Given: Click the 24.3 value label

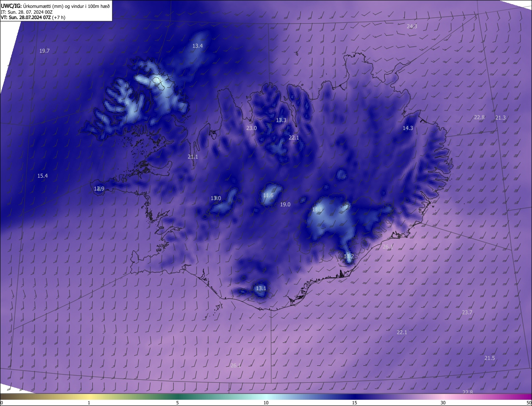Looking at the screenshot, I should pos(412,26).
